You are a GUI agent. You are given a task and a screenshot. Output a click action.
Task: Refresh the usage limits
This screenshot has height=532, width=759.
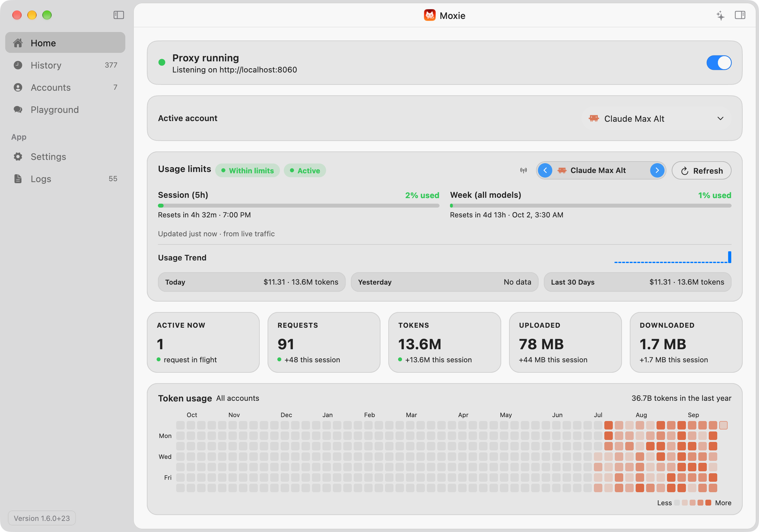point(701,171)
